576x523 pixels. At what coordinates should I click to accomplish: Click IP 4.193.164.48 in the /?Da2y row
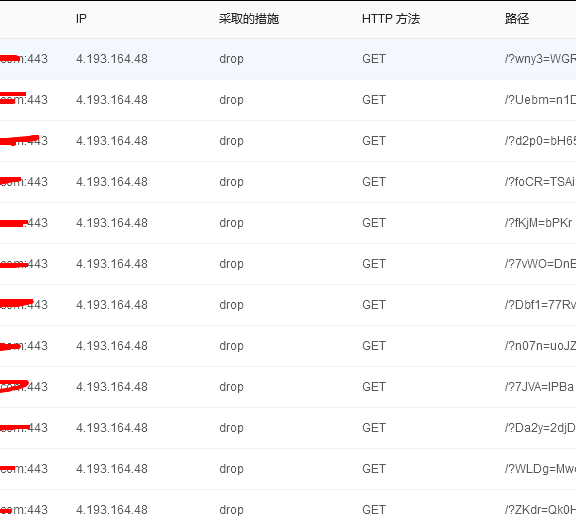pyautogui.click(x=112, y=428)
